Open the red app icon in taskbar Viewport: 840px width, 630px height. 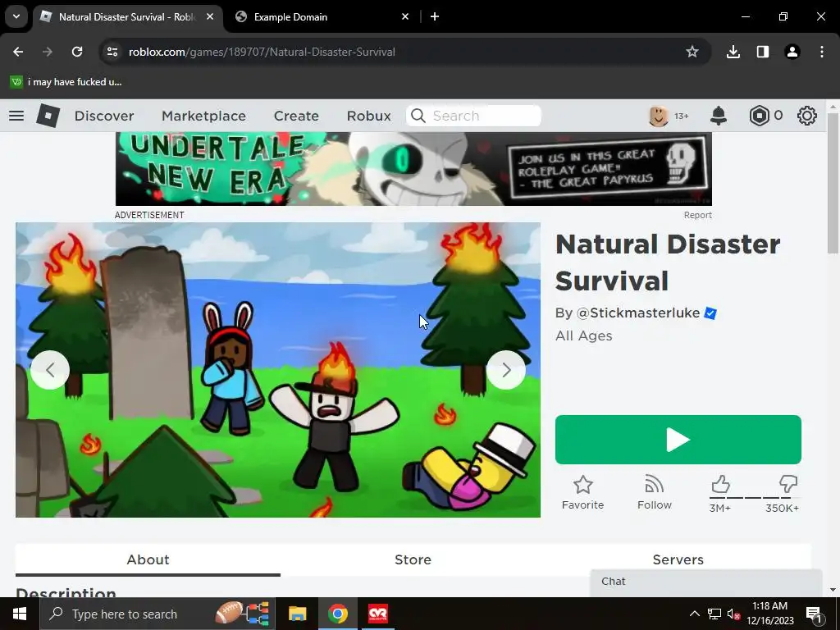click(x=378, y=614)
